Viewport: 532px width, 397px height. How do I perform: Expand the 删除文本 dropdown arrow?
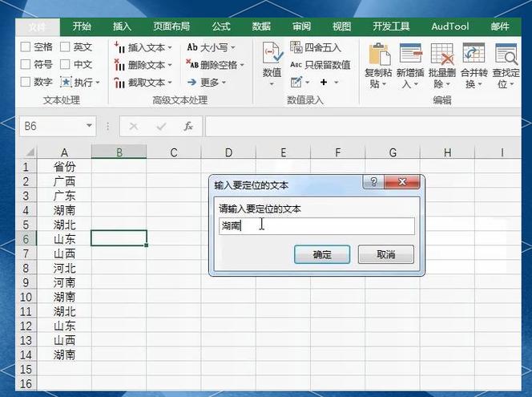click(170, 65)
